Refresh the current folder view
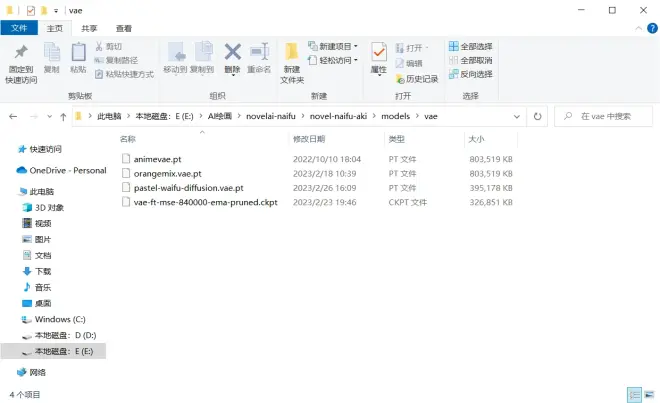This screenshot has height=403, width=660. [539, 116]
